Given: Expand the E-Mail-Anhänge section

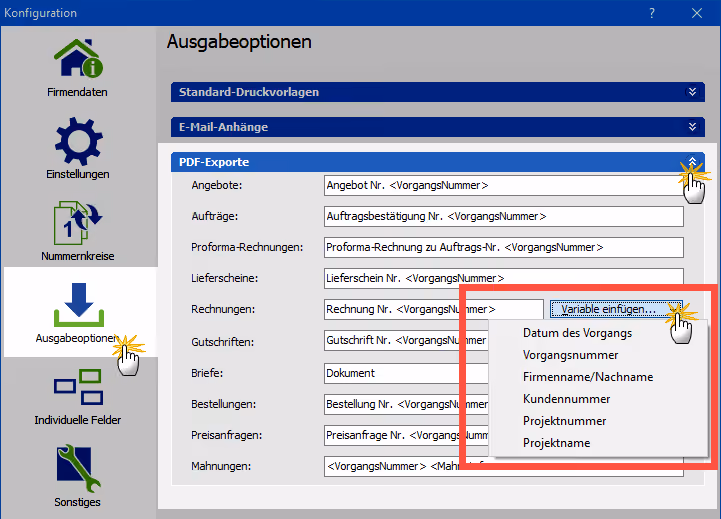Looking at the screenshot, I should (x=692, y=127).
